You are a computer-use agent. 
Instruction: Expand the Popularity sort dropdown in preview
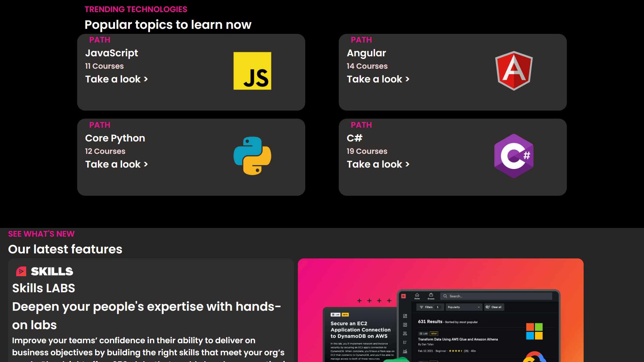coord(464,307)
